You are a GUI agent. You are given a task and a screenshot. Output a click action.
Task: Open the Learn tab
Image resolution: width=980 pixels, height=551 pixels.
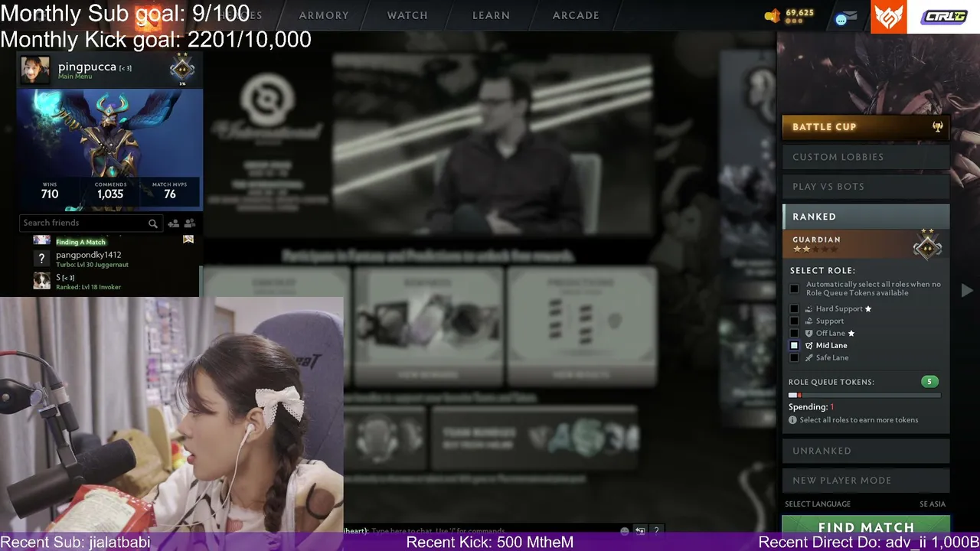(x=492, y=15)
